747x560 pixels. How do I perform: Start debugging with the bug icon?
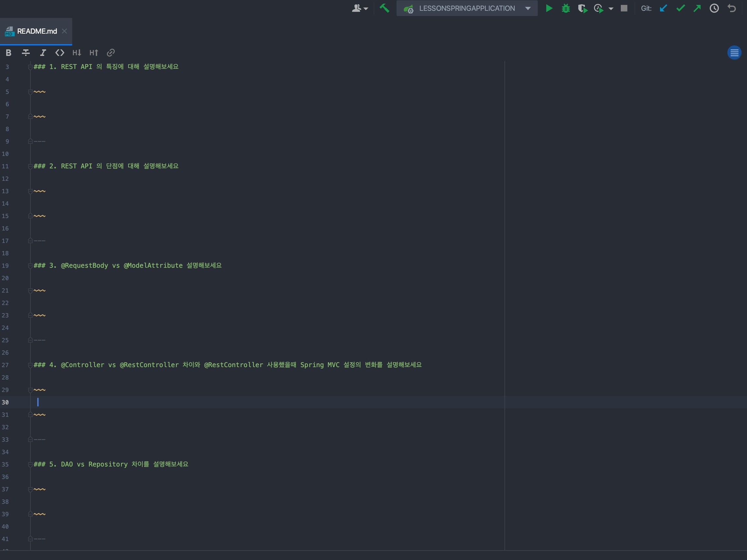click(x=566, y=8)
